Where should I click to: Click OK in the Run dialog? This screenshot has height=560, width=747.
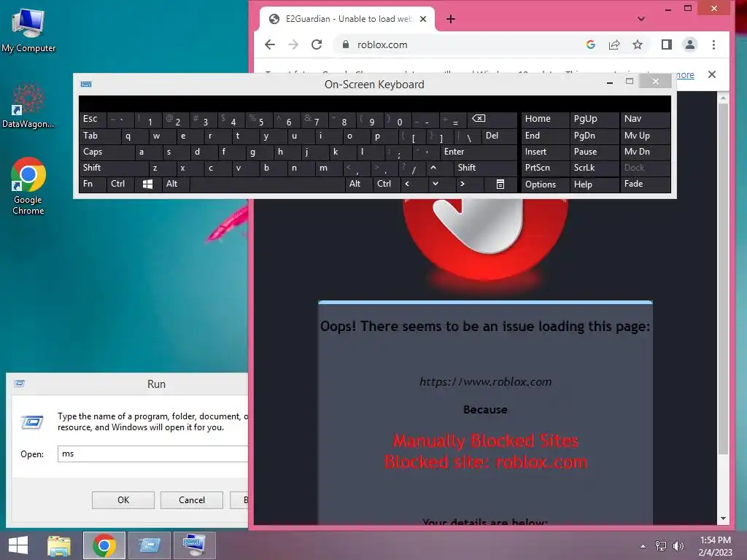coord(123,500)
